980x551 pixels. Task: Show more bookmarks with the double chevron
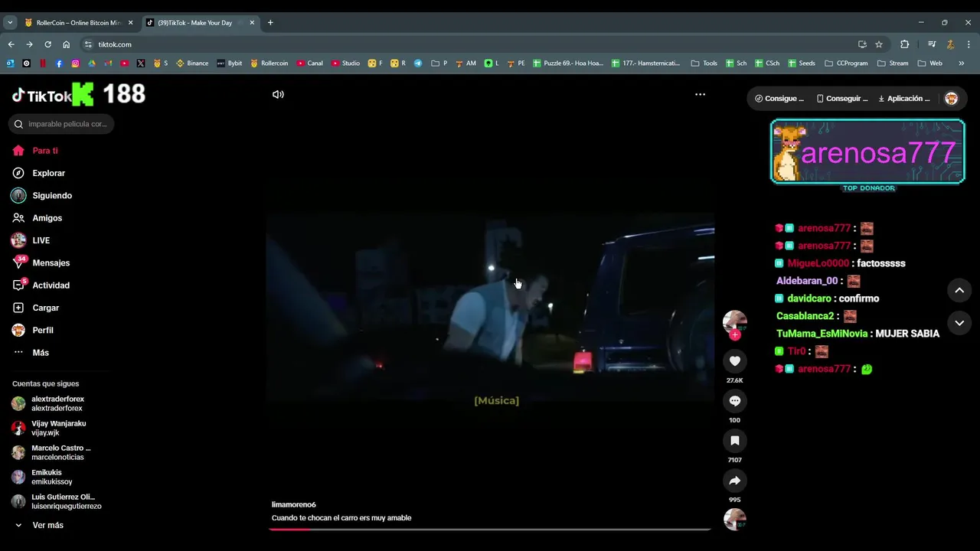click(962, 64)
